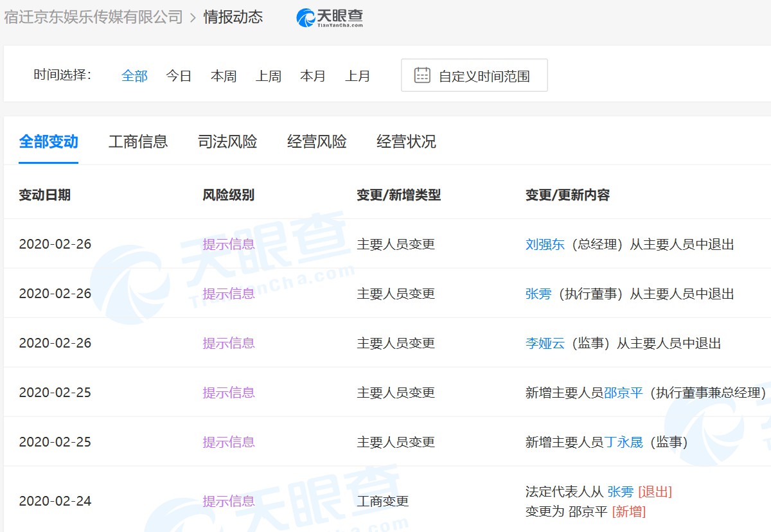771x532 pixels.
Task: Click the 2020-02-24 date cell
Action: pyautogui.click(x=55, y=501)
